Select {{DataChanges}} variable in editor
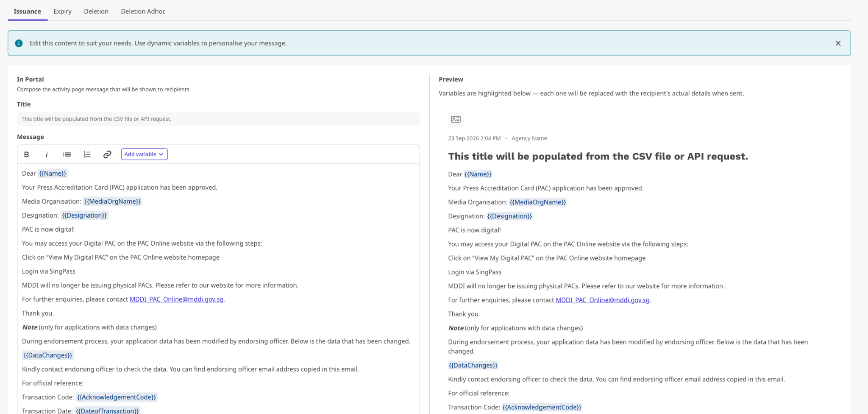 48,355
